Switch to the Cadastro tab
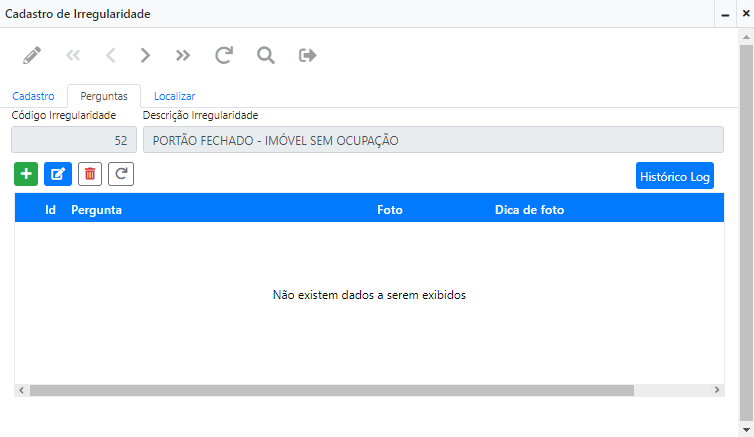Image resolution: width=754 pixels, height=437 pixels. [x=33, y=96]
